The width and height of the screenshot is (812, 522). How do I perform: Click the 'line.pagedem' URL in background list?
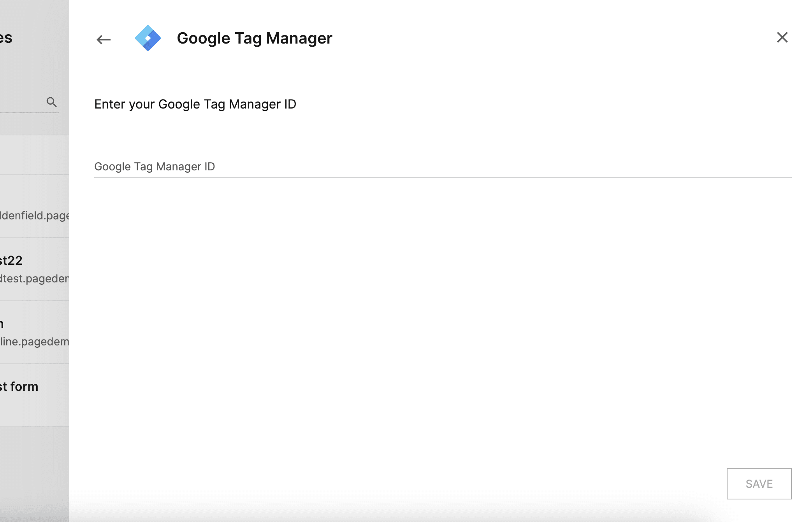tap(35, 342)
